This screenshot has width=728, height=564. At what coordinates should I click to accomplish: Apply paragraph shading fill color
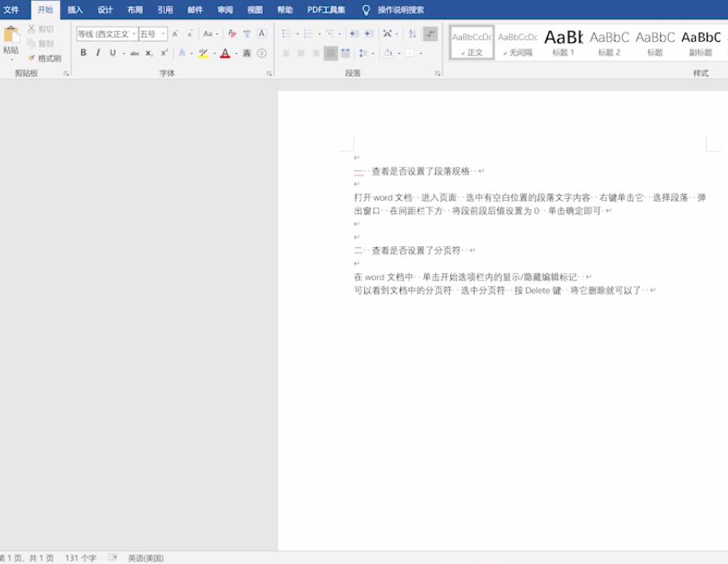pos(388,53)
